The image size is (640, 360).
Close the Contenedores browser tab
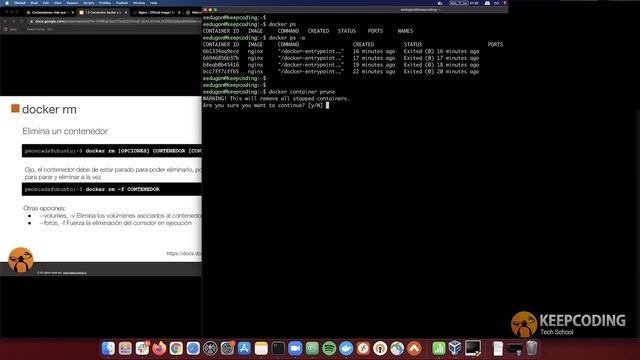pyautogui.click(x=73, y=13)
